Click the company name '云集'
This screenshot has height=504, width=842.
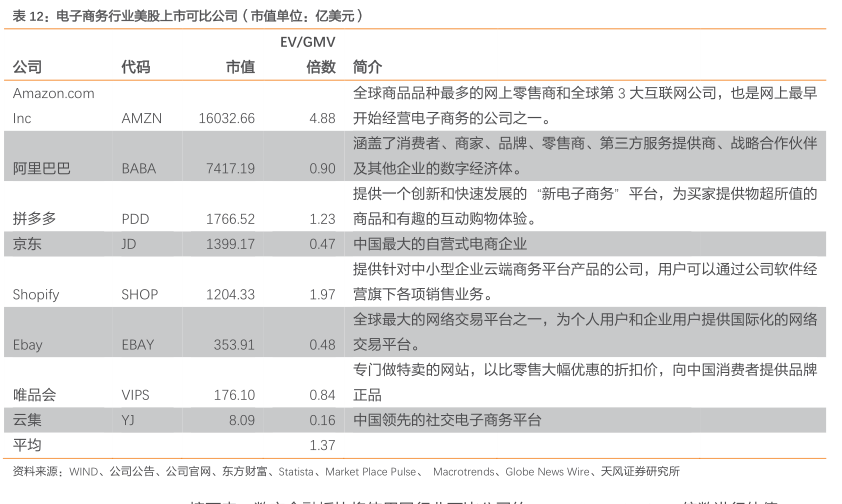point(27,420)
